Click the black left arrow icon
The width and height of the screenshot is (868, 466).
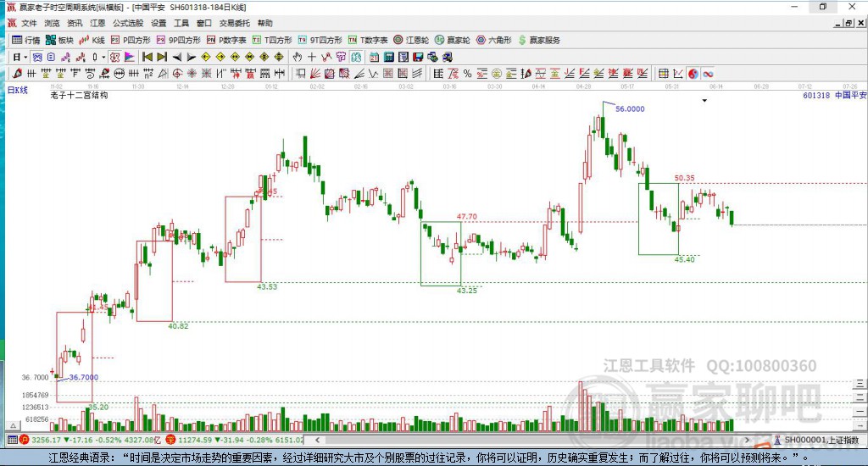[176, 57]
